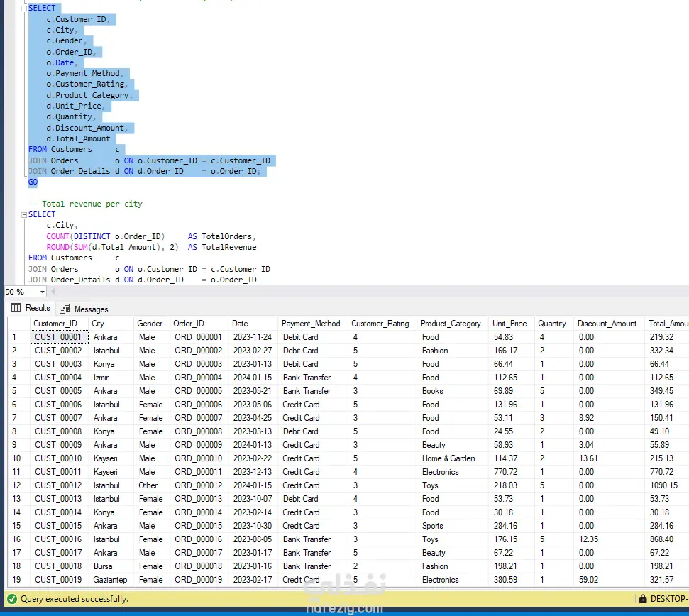The width and height of the screenshot is (689, 616).
Task: Click o.Payment_Method in the first SELECT list
Action: coord(83,73)
